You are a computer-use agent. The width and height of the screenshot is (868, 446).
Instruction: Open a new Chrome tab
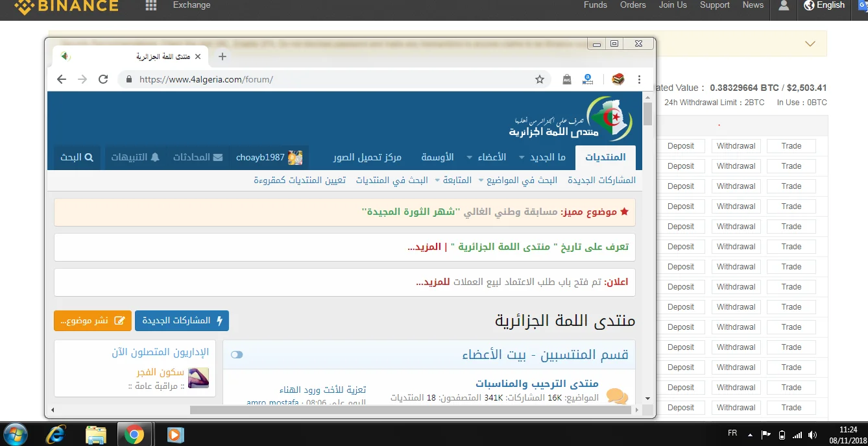click(x=223, y=56)
